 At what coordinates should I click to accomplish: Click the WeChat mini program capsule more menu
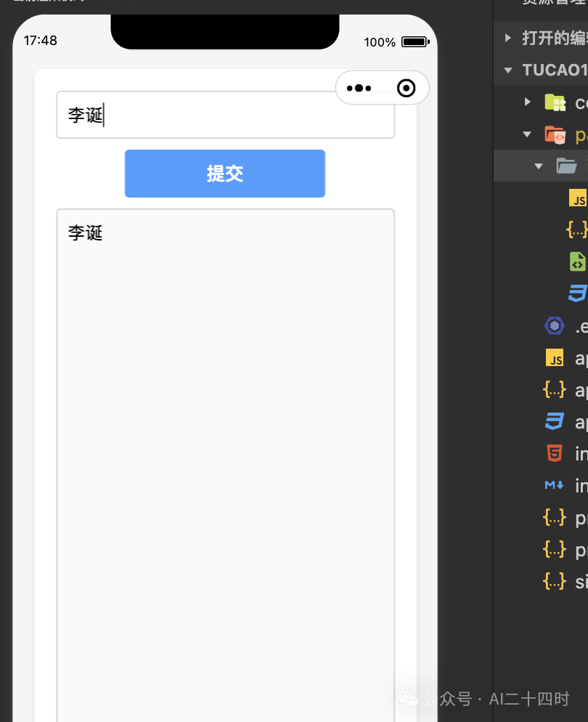point(359,88)
